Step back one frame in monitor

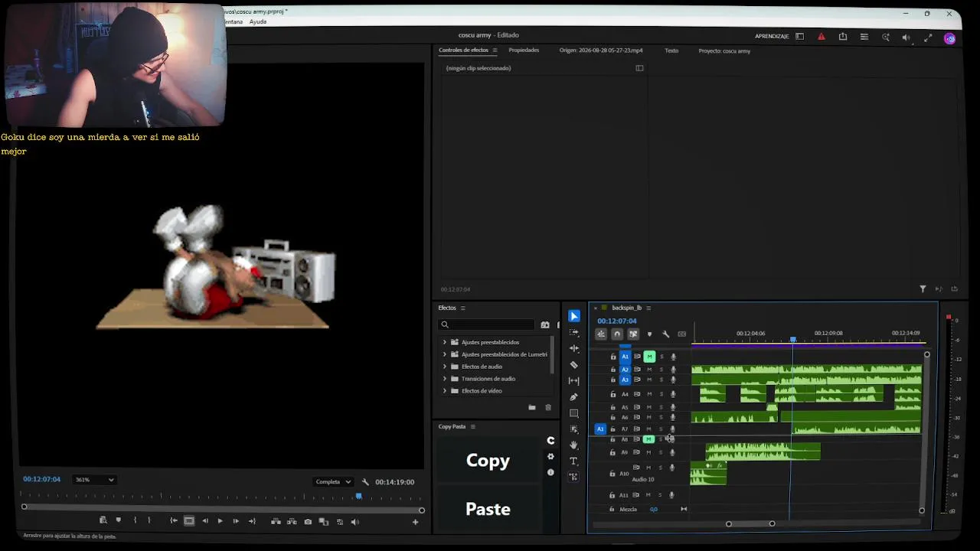(x=204, y=522)
